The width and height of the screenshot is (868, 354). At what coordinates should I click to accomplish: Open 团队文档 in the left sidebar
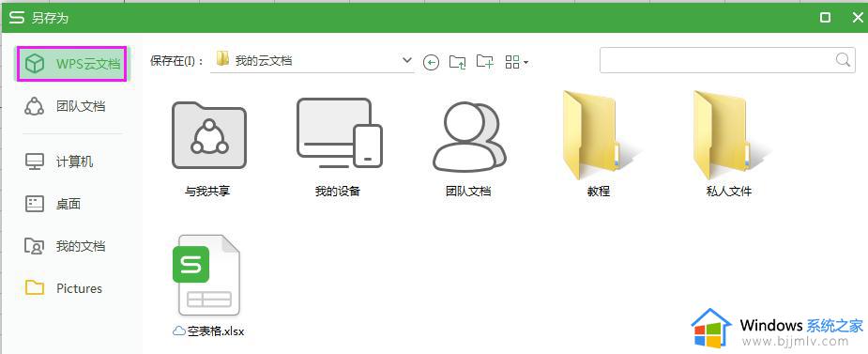coord(71,106)
